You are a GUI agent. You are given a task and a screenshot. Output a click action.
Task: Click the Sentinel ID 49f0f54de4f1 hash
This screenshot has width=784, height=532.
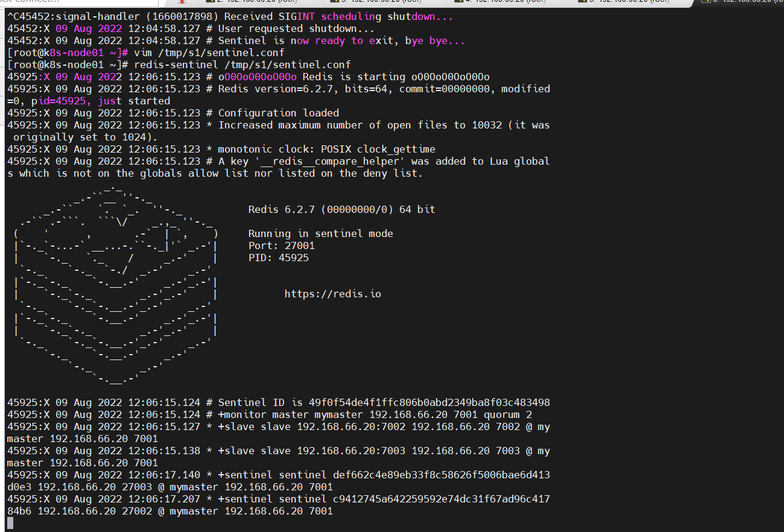429,402
